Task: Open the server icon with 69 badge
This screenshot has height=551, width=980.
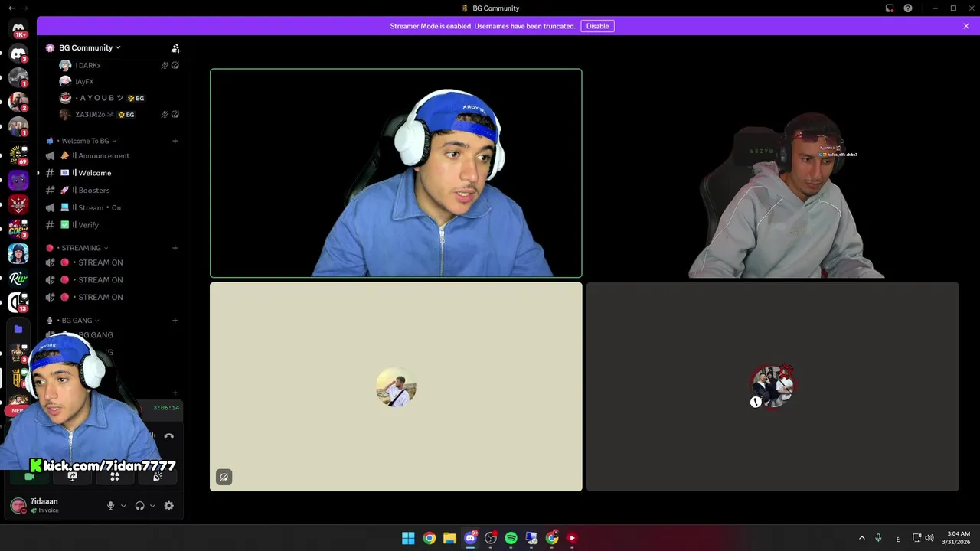Action: 18,155
